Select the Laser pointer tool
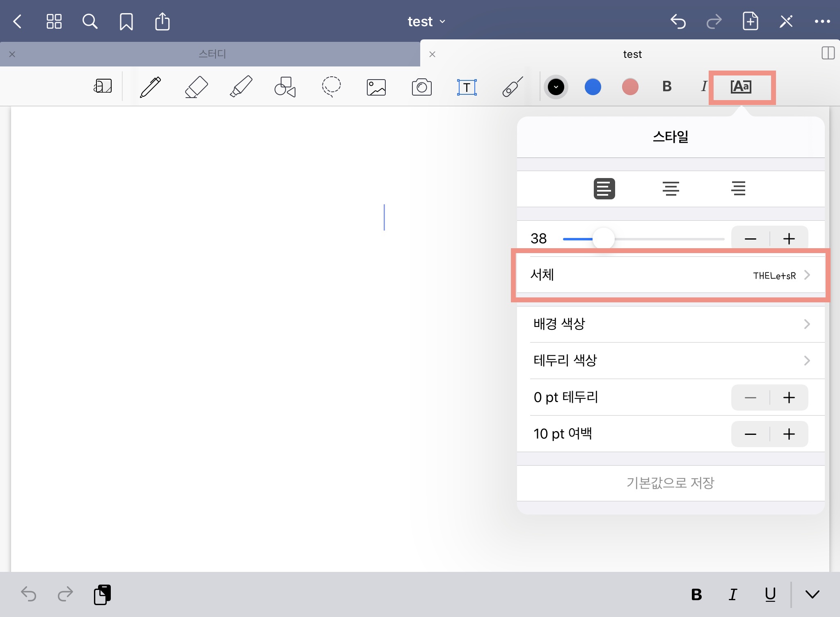Image resolution: width=840 pixels, height=617 pixels. point(513,87)
